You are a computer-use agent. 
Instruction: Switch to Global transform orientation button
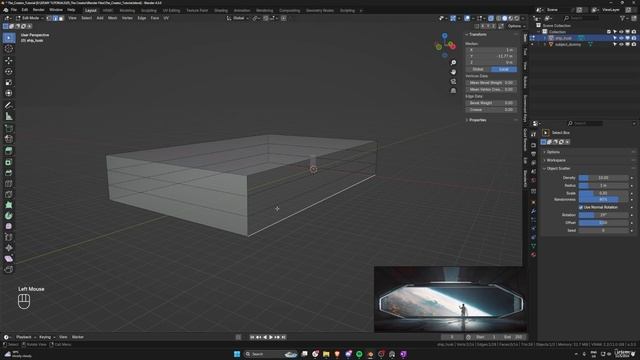[x=478, y=69]
